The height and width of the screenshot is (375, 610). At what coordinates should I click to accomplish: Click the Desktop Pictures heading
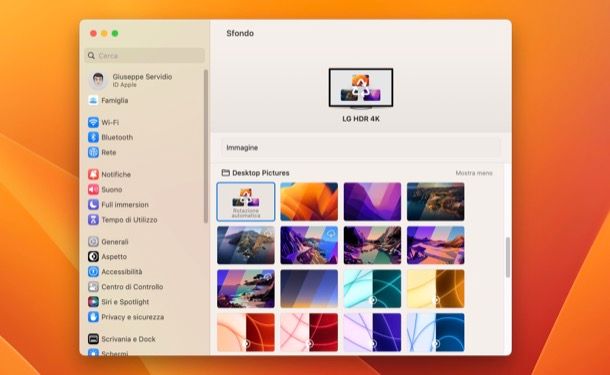pos(261,173)
